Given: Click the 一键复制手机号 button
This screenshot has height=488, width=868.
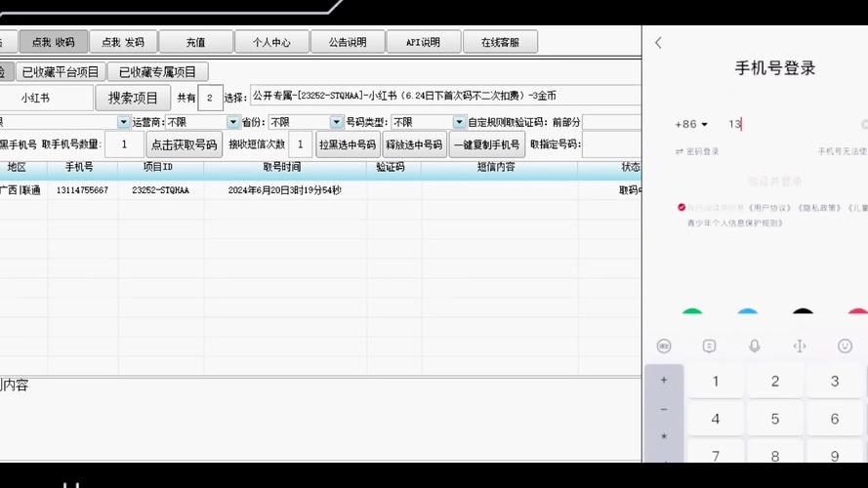Looking at the screenshot, I should [x=487, y=144].
